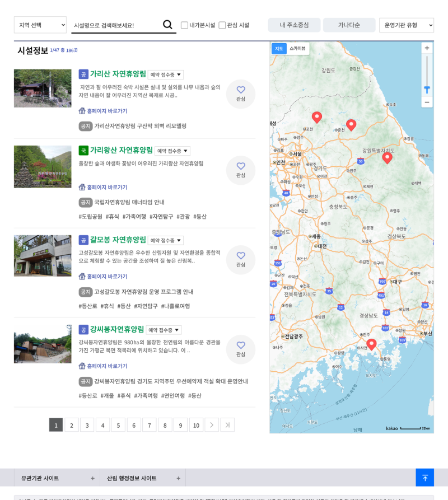Click heart 관심 icon for 가리왕산 자연휴양림

241,170
